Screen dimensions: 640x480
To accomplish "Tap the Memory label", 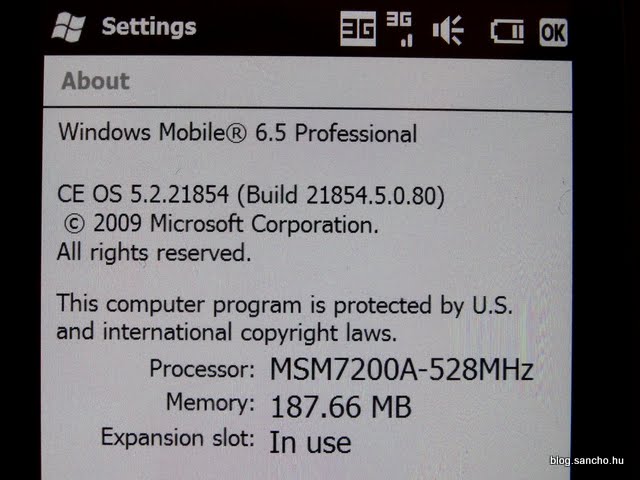I will 210,403.
